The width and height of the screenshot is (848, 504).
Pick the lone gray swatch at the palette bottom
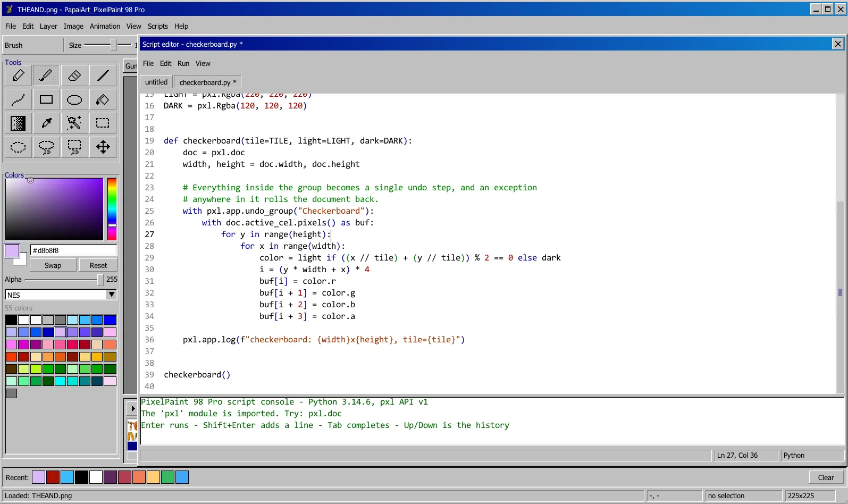11,393
